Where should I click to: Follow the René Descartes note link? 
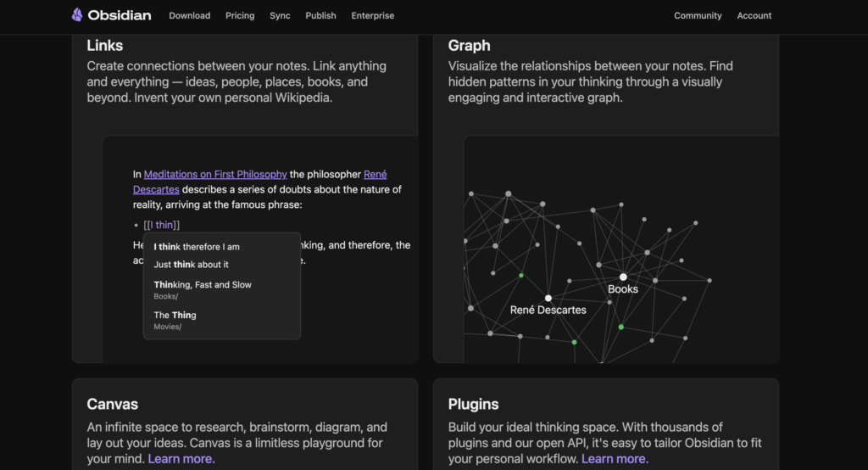156,189
